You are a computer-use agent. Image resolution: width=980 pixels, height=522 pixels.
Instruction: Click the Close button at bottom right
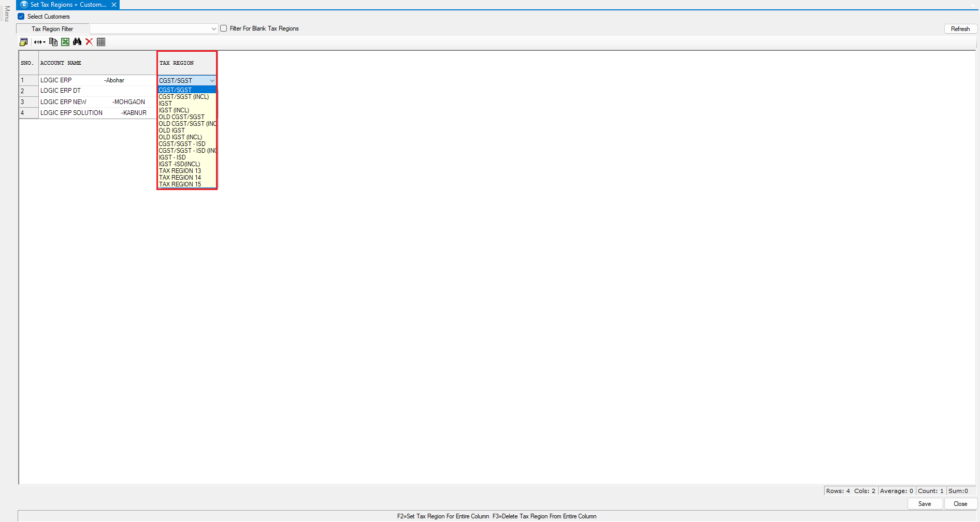pyautogui.click(x=960, y=504)
